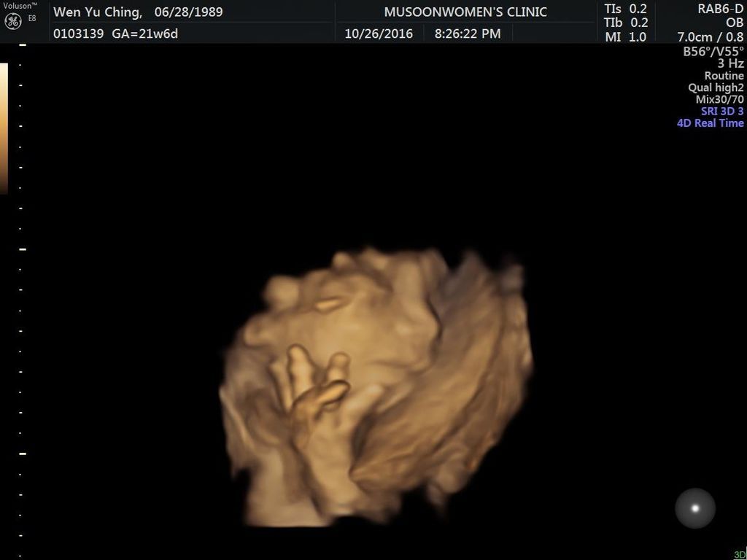Click the volume angle "B56°/V55°"
The height and width of the screenshot is (560, 747).
coord(713,52)
